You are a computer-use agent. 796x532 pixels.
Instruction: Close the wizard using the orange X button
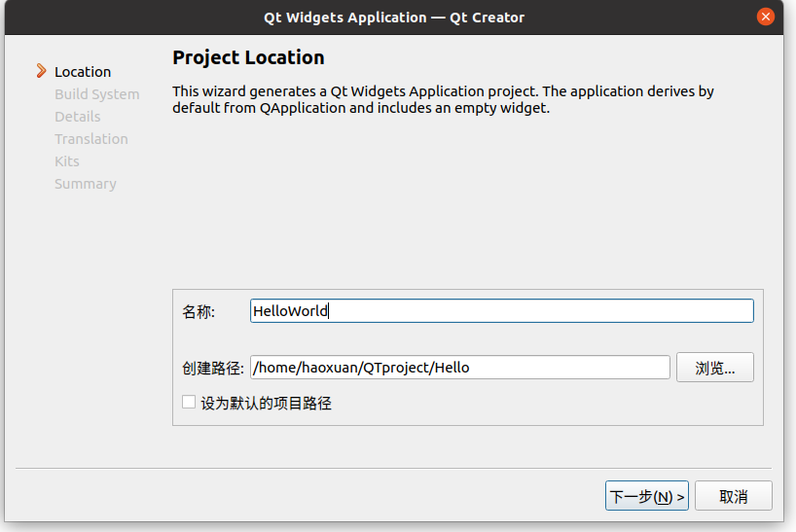(767, 17)
